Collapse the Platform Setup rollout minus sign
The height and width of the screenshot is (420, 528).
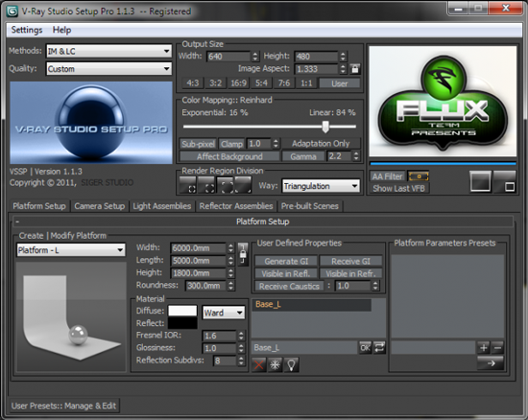[17, 222]
